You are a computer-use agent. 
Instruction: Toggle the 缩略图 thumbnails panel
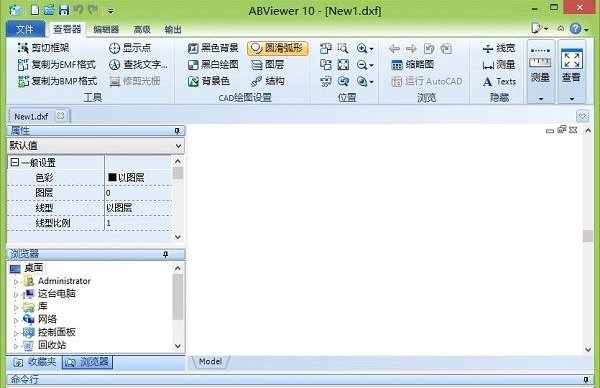tap(412, 65)
